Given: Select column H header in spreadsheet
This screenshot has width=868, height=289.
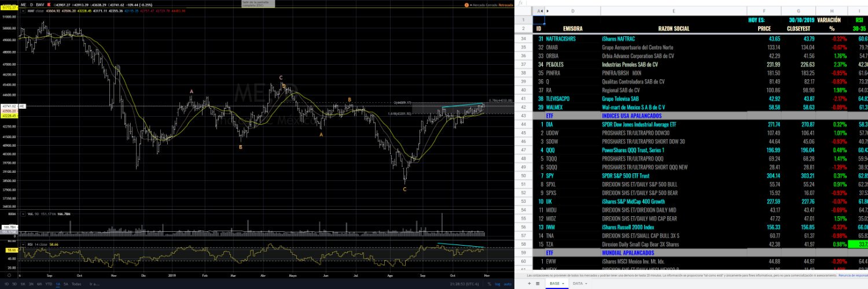Looking at the screenshot, I should tap(832, 11).
